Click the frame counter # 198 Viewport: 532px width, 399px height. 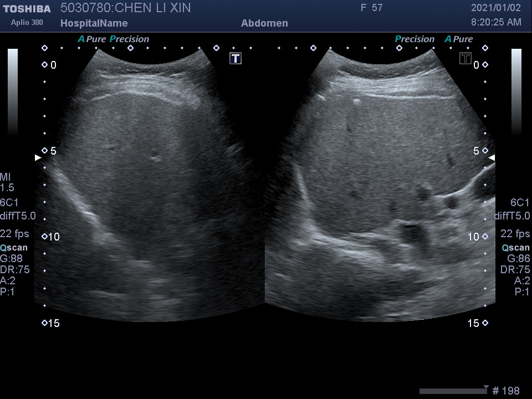(x=506, y=391)
